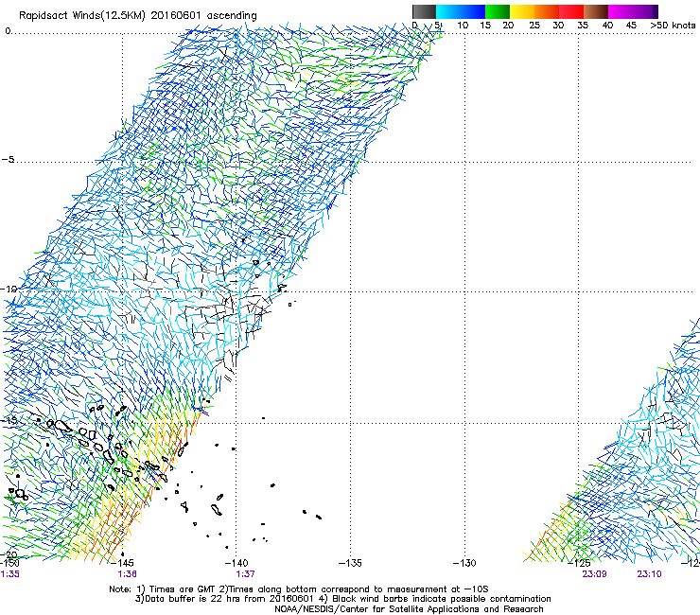Click the '35' legend label under the color bar
The height and width of the screenshot is (615, 700).
tap(583, 26)
